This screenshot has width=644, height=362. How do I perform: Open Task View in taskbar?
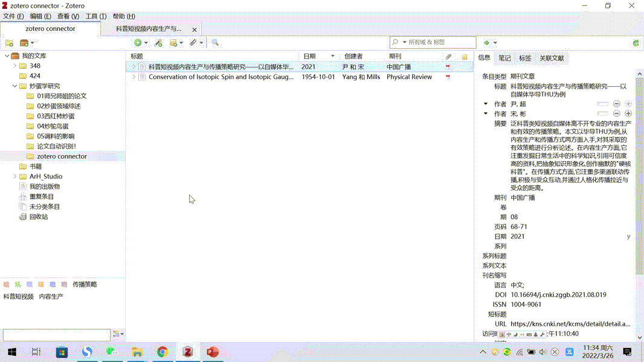click(x=36, y=352)
